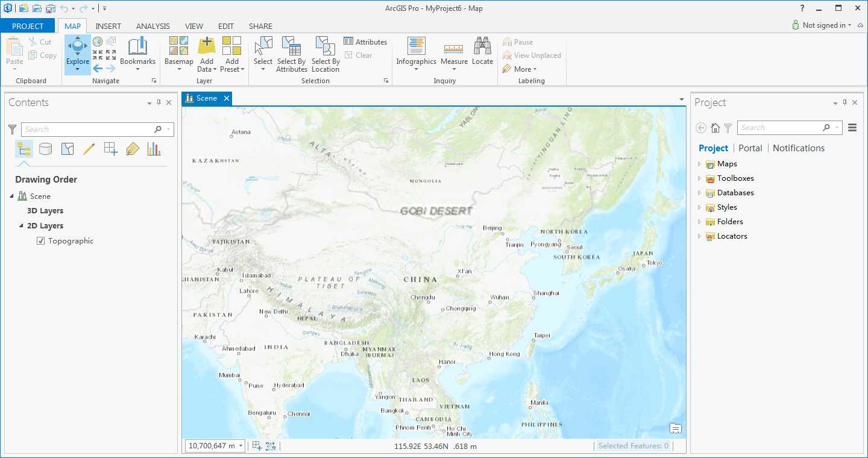Click Not signed in account link

(823, 25)
